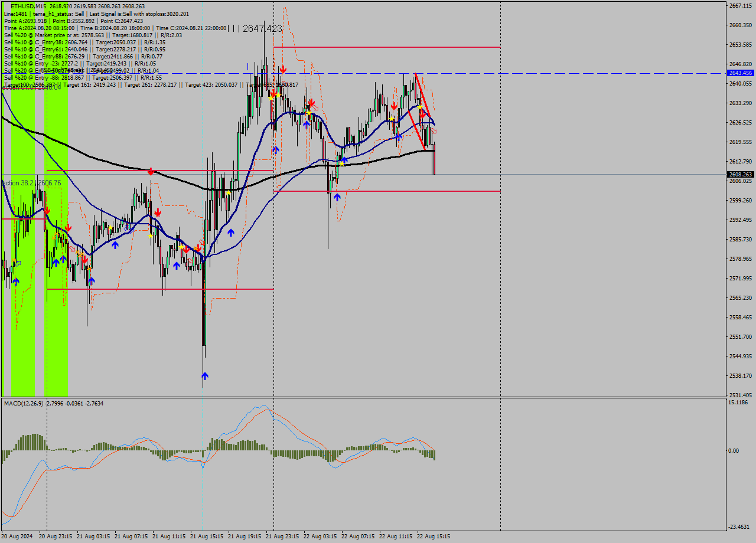Click the 2531.405 price axis label
756x543 pixels.
click(x=741, y=395)
